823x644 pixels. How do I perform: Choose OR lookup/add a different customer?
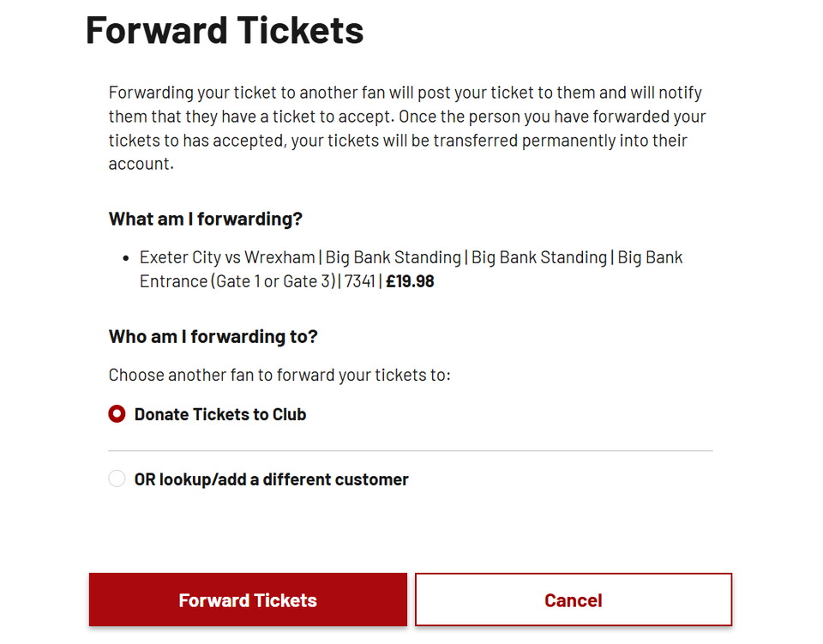tap(270, 478)
